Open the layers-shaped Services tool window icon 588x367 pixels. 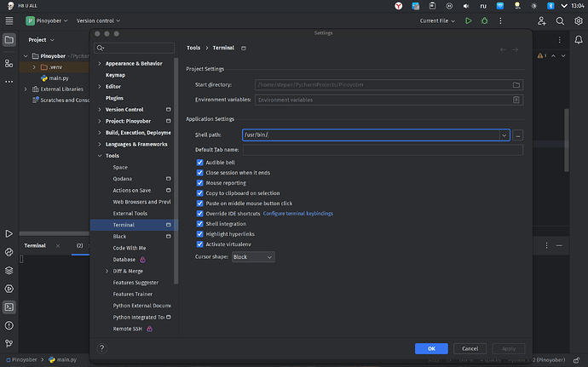9,270
